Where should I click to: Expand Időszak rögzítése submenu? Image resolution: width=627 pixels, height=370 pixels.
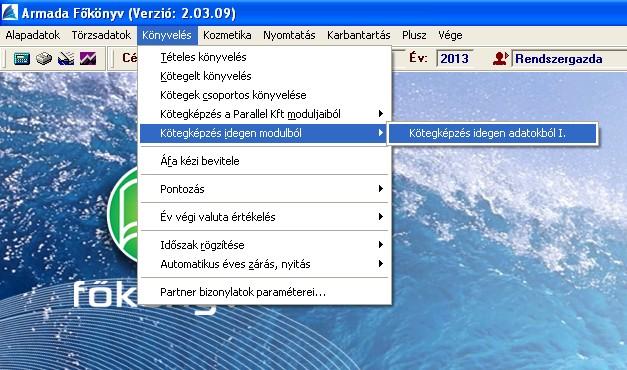(x=264, y=245)
